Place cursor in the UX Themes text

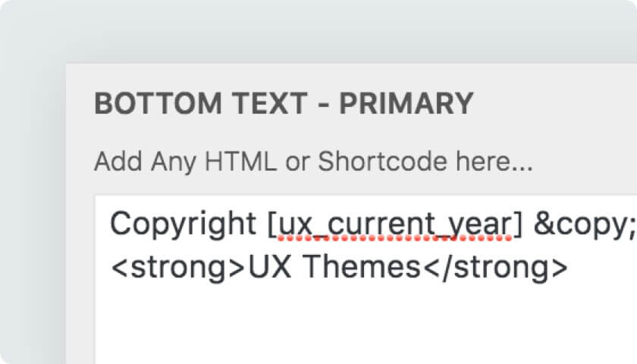(x=334, y=267)
